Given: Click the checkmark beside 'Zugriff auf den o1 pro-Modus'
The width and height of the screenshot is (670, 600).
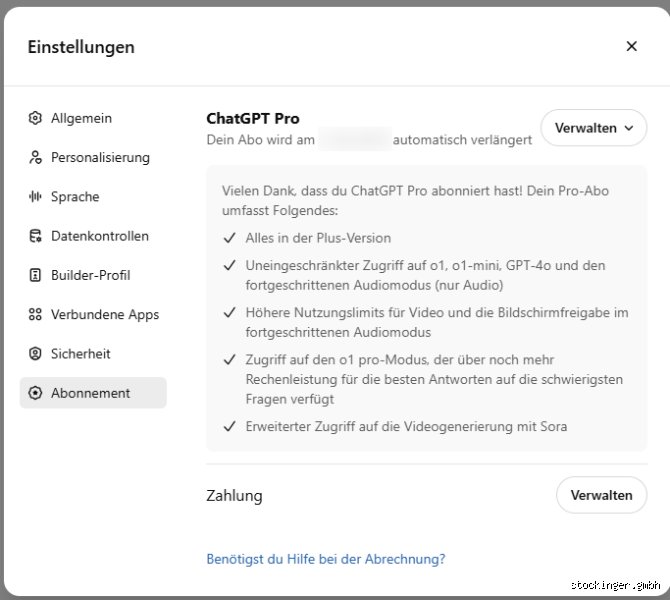Looking at the screenshot, I should point(230,360).
